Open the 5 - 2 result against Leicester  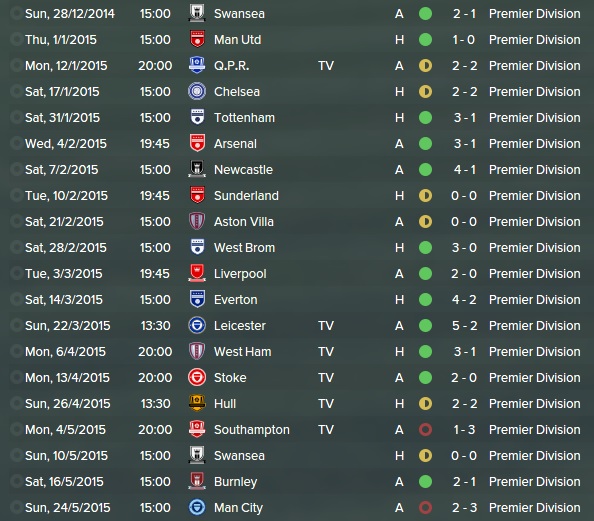tap(464, 325)
